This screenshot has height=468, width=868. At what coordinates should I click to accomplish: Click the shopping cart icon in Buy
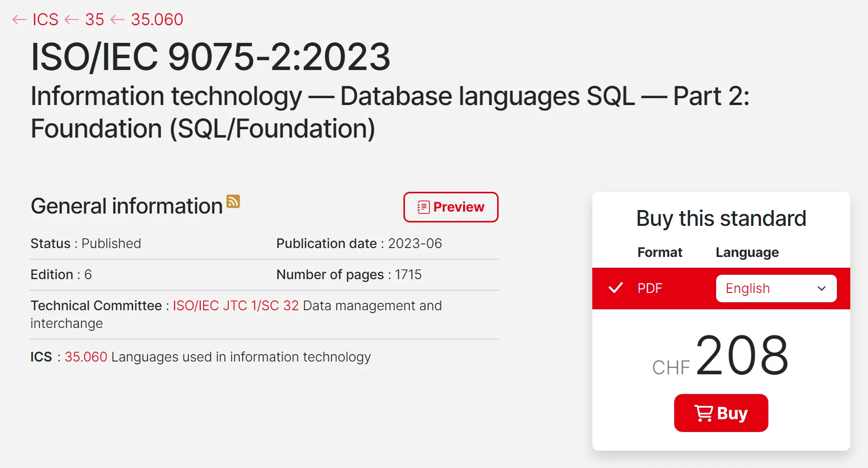[704, 413]
